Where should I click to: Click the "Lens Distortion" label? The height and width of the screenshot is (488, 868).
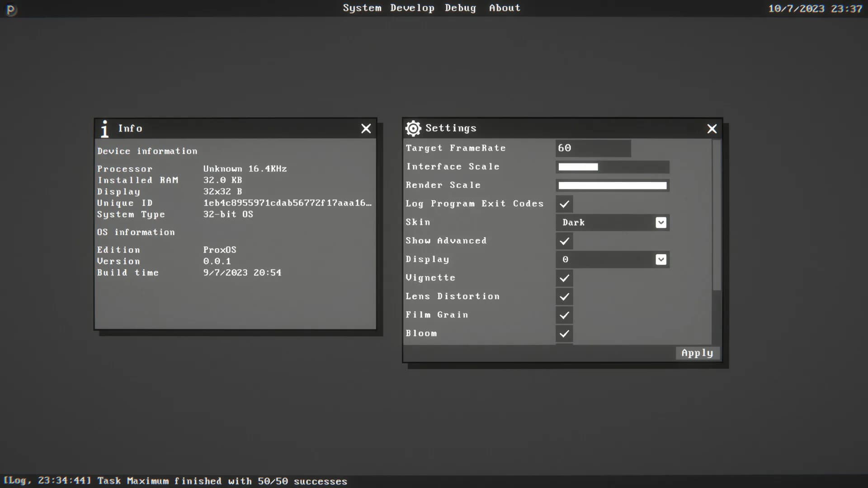[x=453, y=296]
